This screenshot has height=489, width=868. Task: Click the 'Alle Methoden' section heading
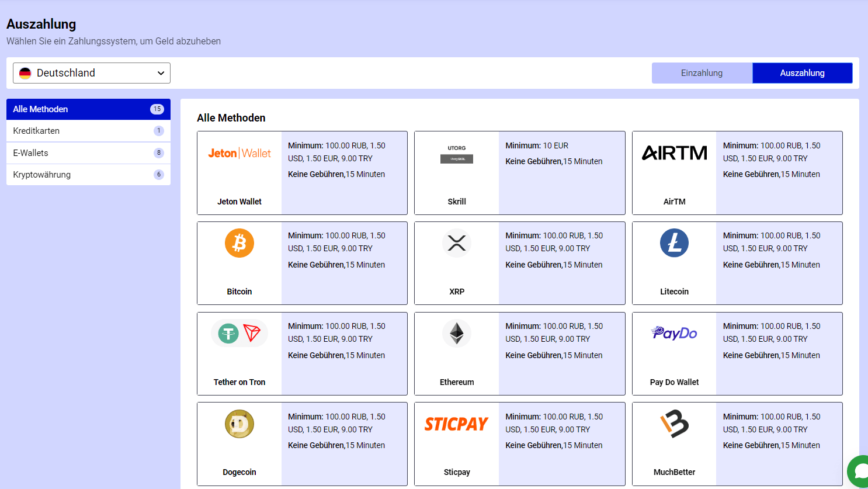coord(231,118)
